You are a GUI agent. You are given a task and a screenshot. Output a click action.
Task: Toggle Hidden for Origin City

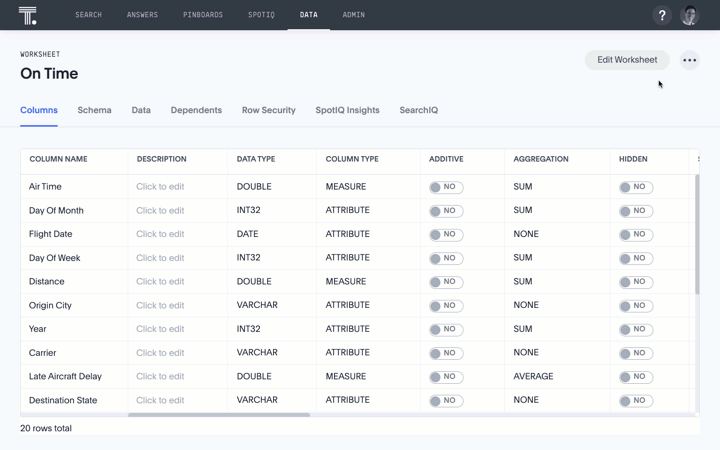[x=636, y=305]
